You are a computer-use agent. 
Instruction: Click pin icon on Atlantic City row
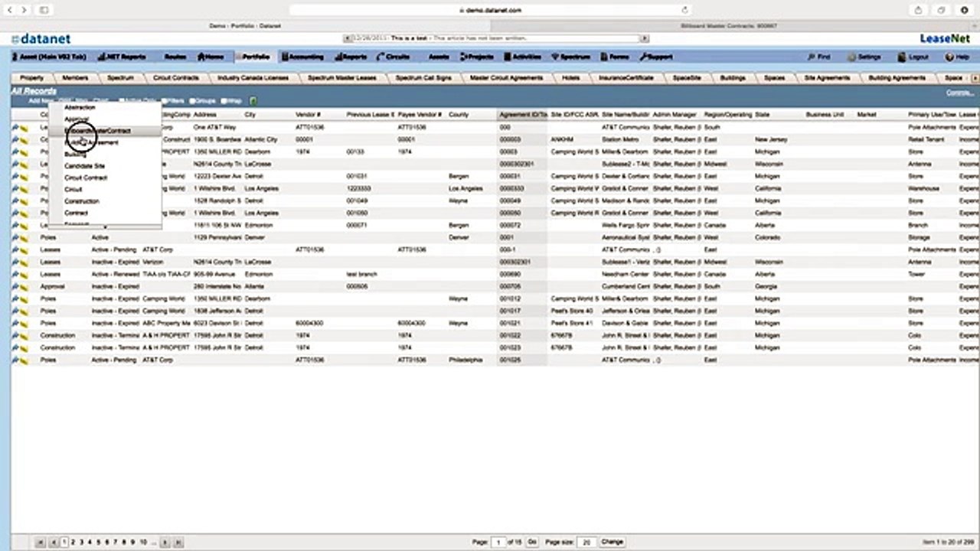tap(15, 140)
